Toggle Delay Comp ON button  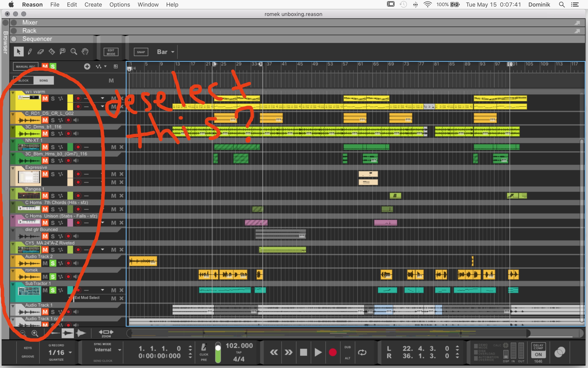[538, 354]
